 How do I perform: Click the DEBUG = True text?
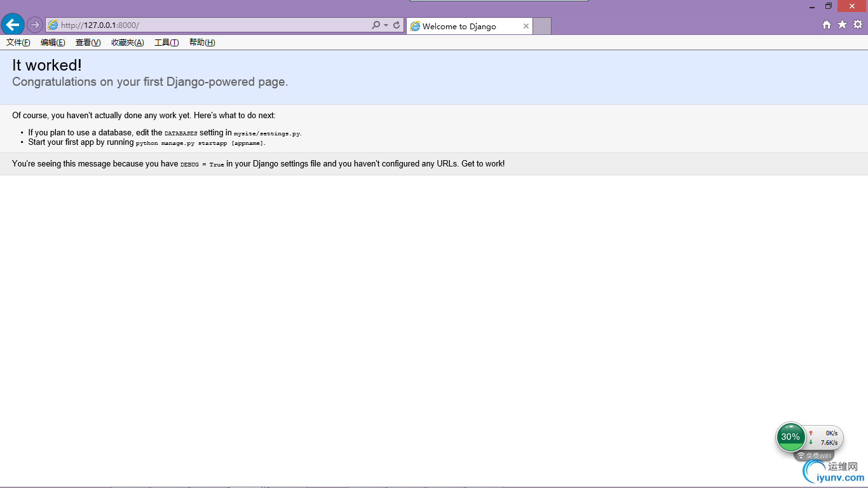click(x=202, y=165)
